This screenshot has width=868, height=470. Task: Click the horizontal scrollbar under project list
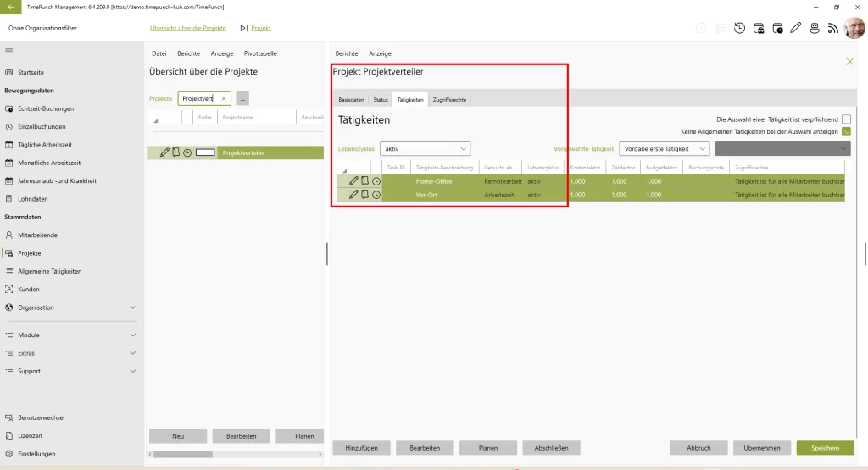[183, 454]
